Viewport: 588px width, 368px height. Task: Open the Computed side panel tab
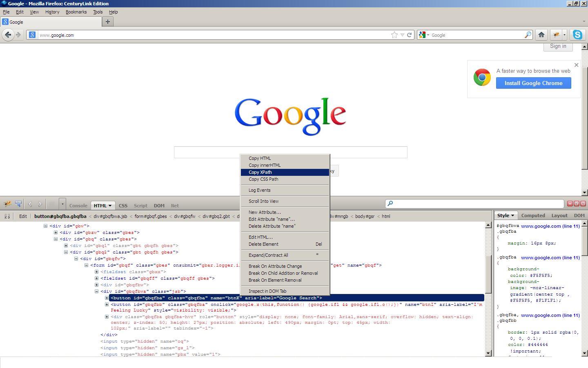[x=533, y=215]
